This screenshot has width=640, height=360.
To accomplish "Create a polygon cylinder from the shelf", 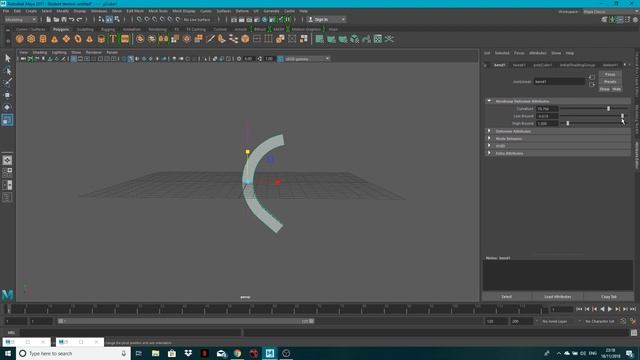I will coord(43,39).
